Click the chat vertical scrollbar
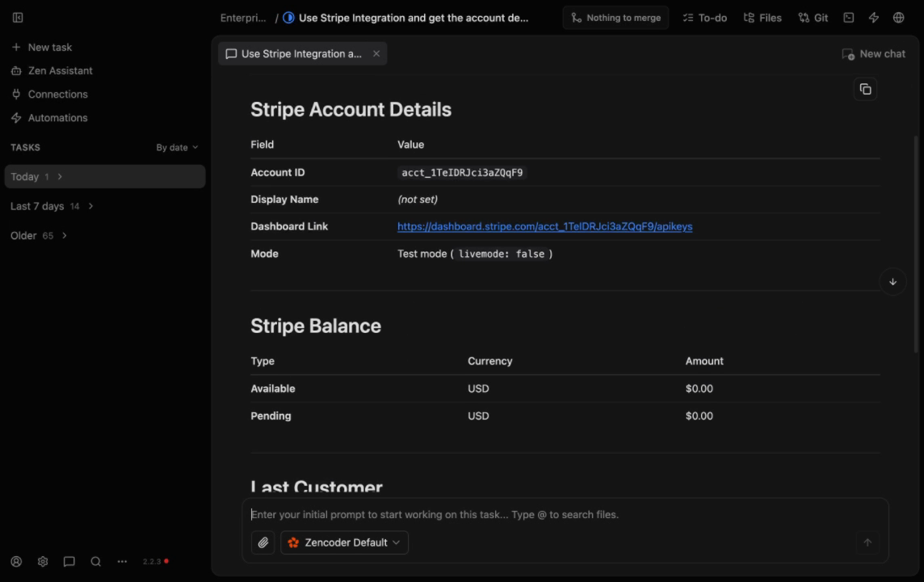 [916, 245]
